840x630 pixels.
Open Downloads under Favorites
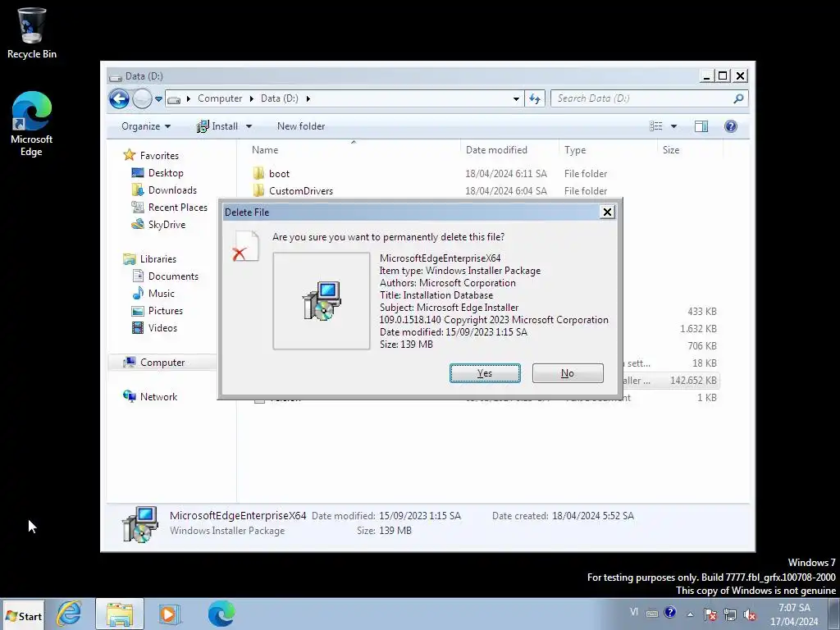(172, 190)
